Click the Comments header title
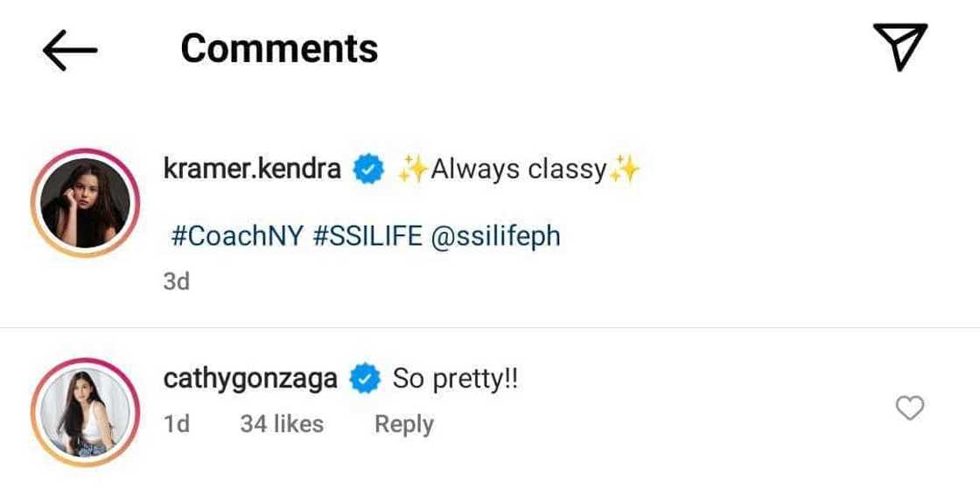 tap(279, 49)
